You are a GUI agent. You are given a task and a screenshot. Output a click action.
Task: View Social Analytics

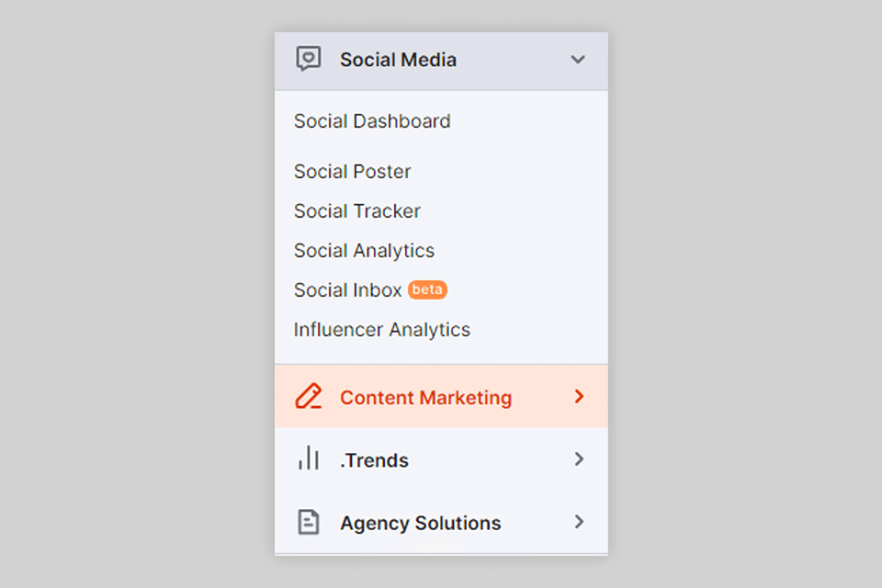[364, 251]
